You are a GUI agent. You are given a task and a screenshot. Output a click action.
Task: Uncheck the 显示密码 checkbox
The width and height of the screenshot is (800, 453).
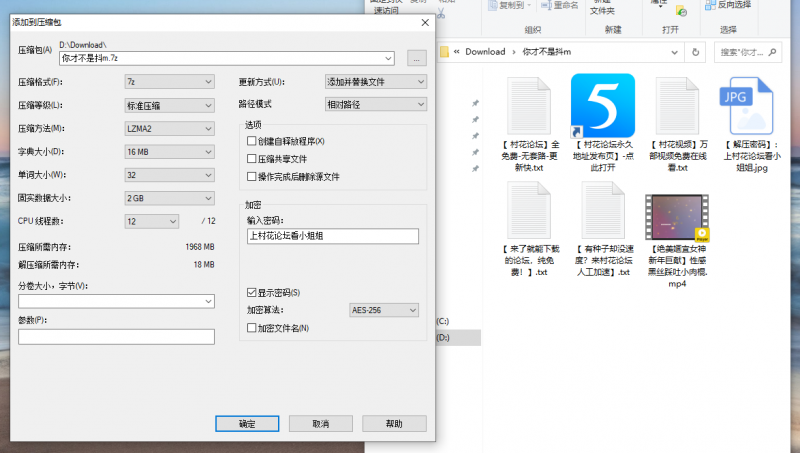(x=252, y=292)
